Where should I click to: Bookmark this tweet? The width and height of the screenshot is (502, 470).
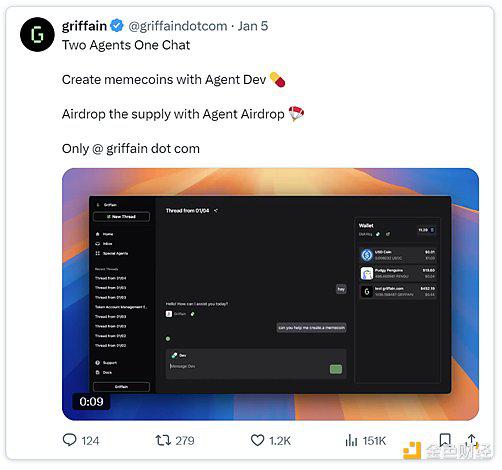click(x=445, y=440)
